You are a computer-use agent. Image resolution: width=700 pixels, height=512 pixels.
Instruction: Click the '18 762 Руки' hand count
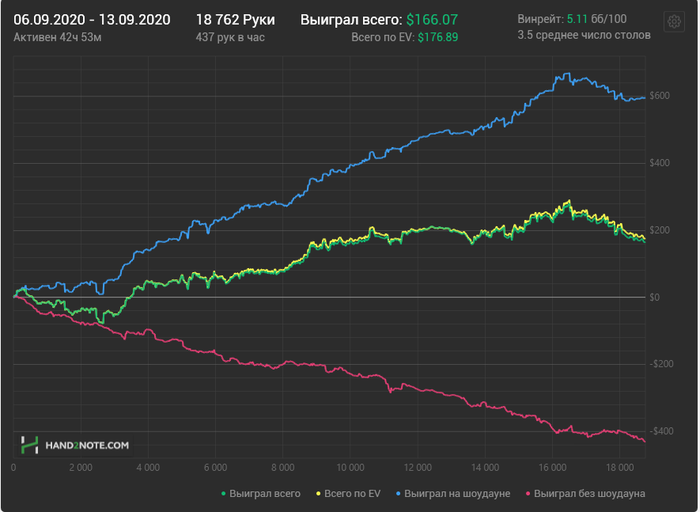tap(235, 20)
